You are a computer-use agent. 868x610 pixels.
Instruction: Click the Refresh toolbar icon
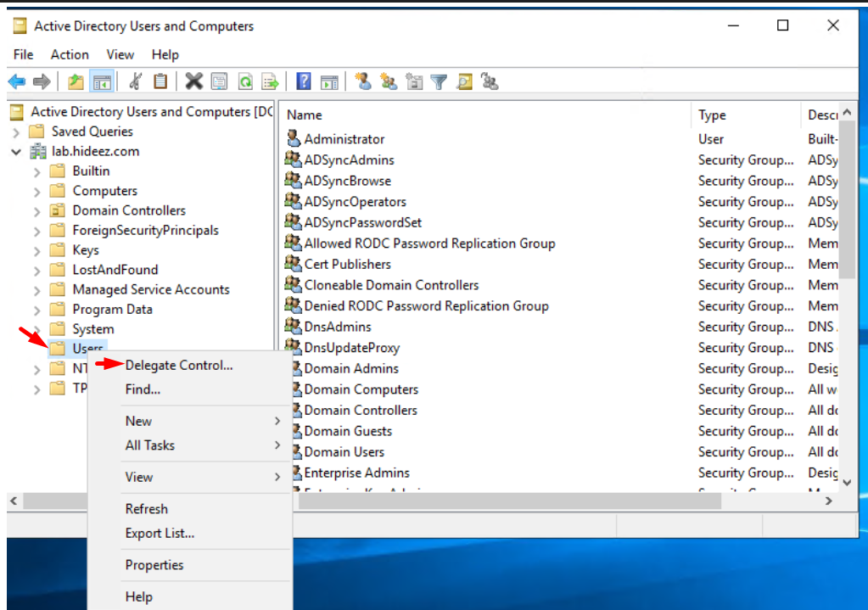click(x=245, y=81)
